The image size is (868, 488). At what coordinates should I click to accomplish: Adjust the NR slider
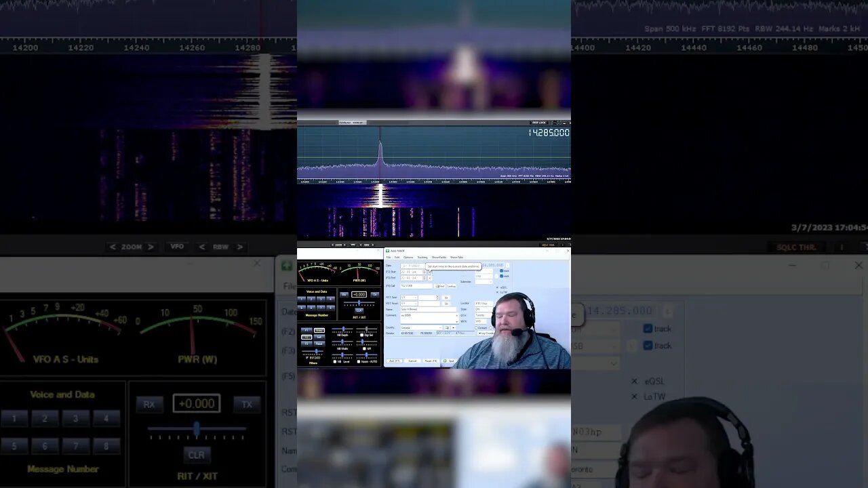click(x=366, y=342)
